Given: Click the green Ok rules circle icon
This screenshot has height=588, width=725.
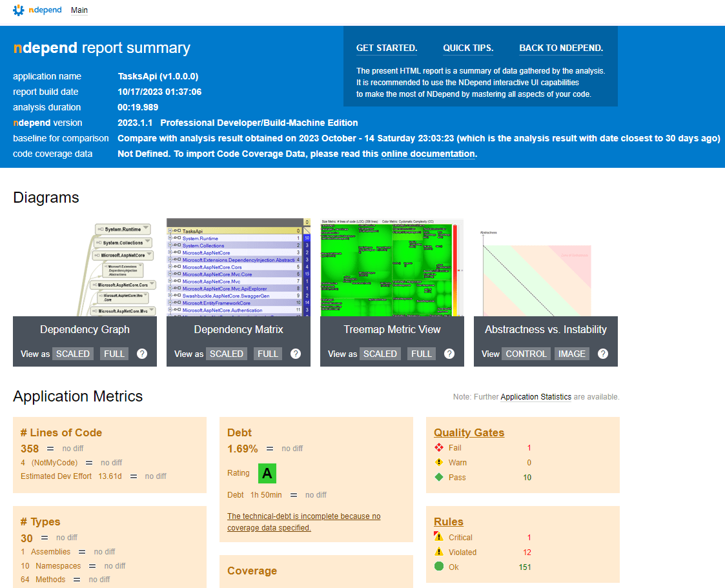Looking at the screenshot, I should click(439, 566).
